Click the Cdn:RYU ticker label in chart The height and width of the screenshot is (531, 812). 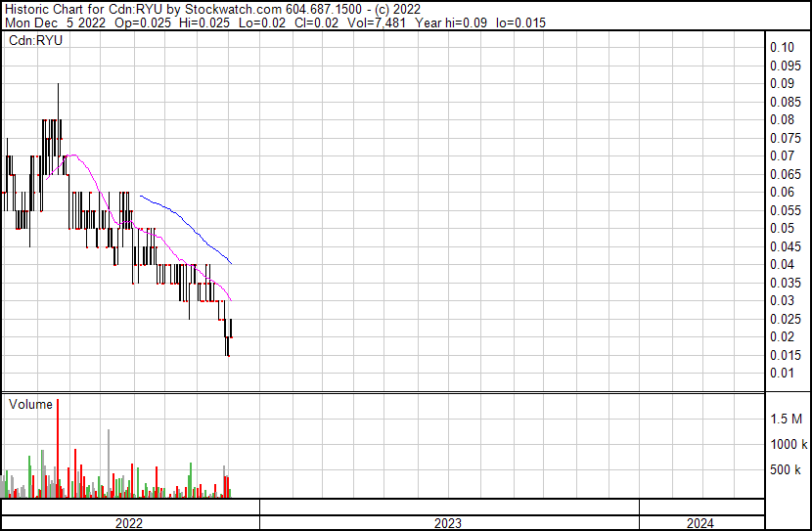pos(35,40)
